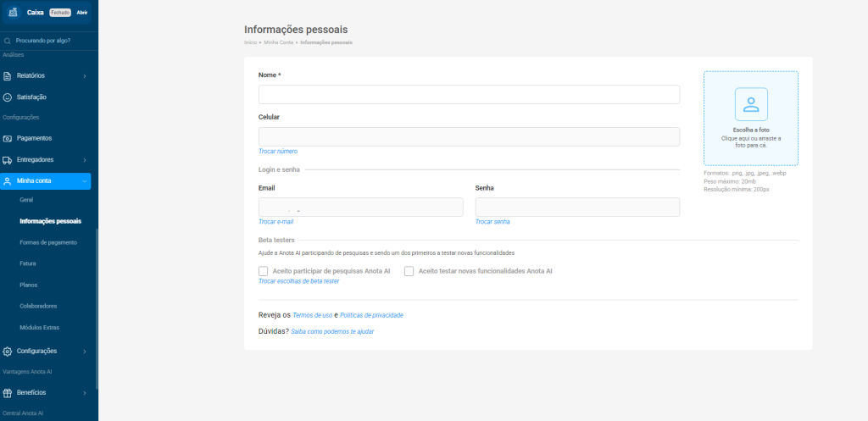This screenshot has width=868, height=421.
Task: Toggle the Caixa Abrir switch
Action: (x=82, y=13)
